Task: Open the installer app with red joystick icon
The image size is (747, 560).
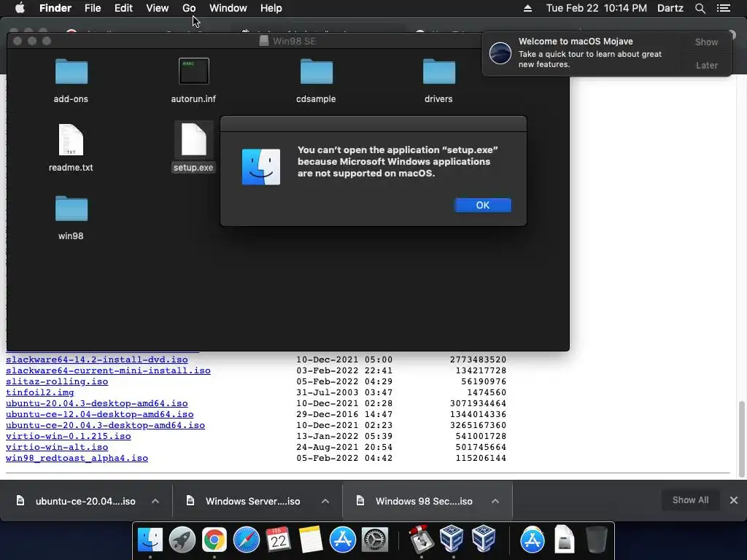Action: click(421, 540)
